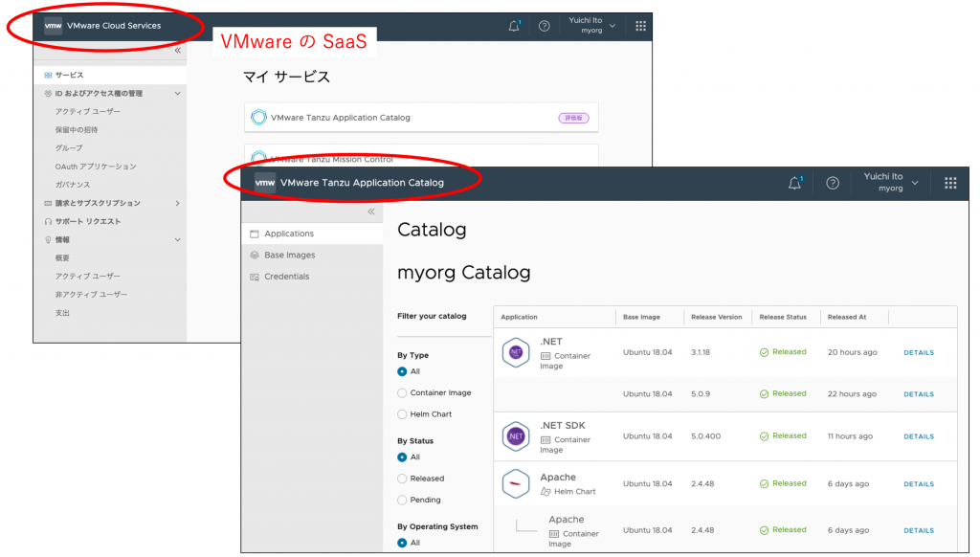Click the Apache Helm Chart application icon
This screenshot has height=557, width=980.
516,483
